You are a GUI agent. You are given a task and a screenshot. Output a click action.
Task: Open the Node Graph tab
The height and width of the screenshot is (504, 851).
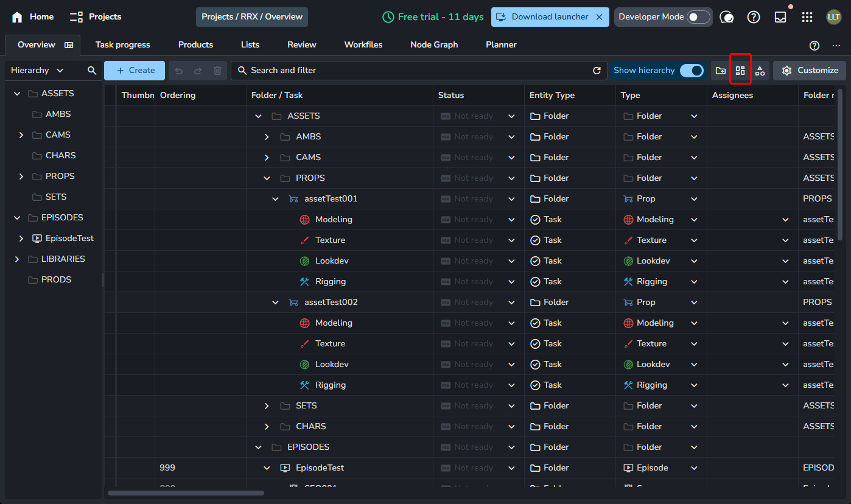pos(434,44)
